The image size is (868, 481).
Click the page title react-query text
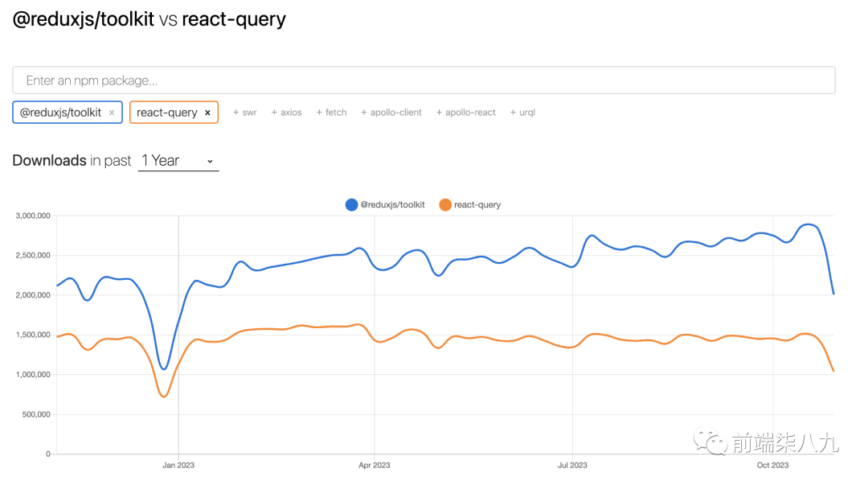tap(234, 19)
